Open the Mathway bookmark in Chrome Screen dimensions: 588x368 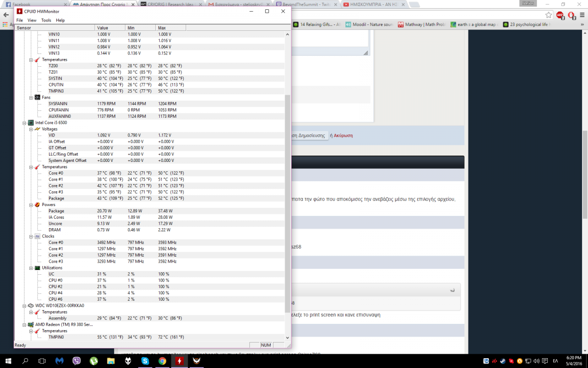coord(421,25)
